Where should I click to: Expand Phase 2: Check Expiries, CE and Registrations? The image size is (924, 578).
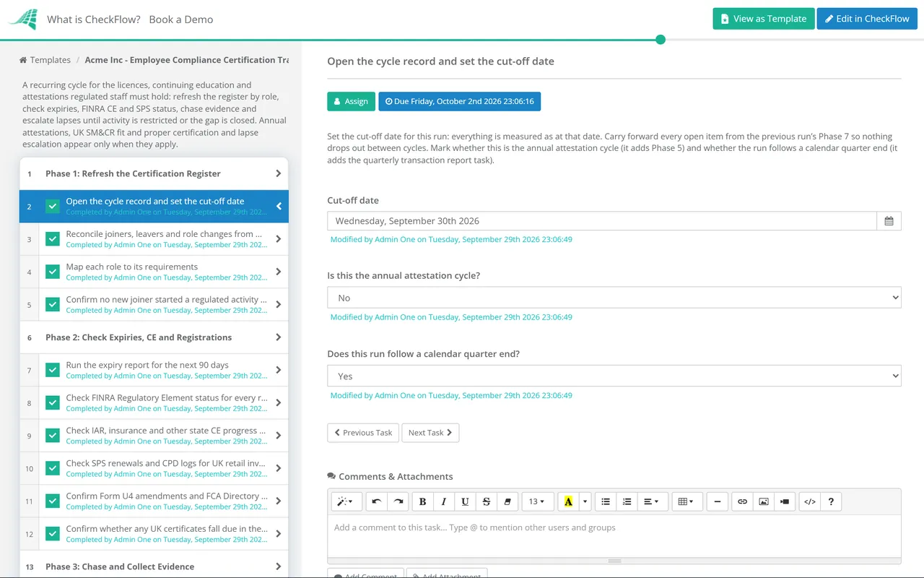(x=154, y=337)
